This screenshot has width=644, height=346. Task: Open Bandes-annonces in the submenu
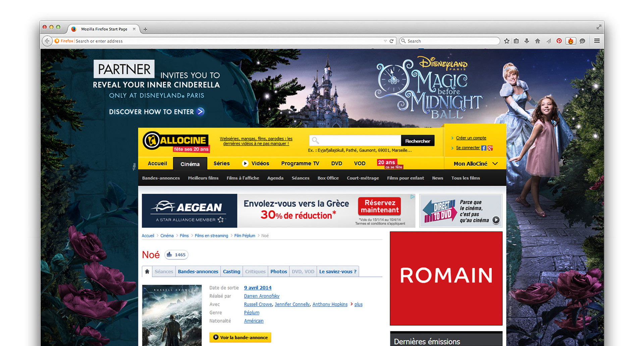click(x=161, y=178)
